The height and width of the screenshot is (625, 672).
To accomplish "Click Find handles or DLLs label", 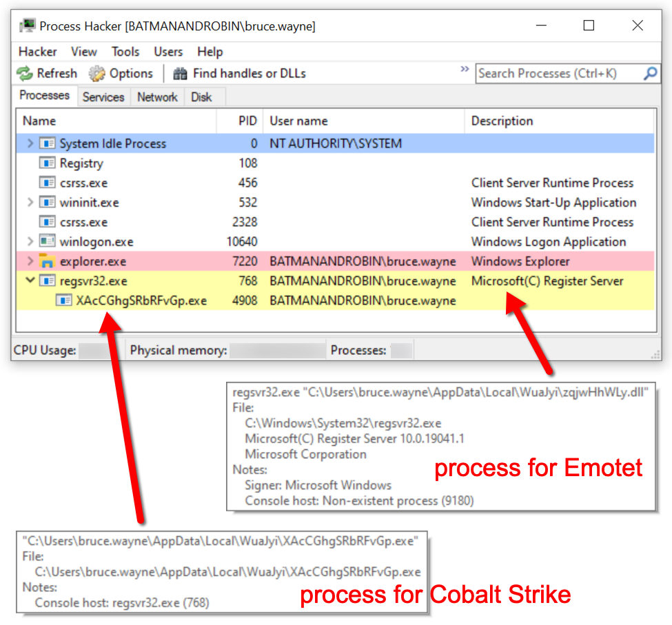I will coord(250,74).
